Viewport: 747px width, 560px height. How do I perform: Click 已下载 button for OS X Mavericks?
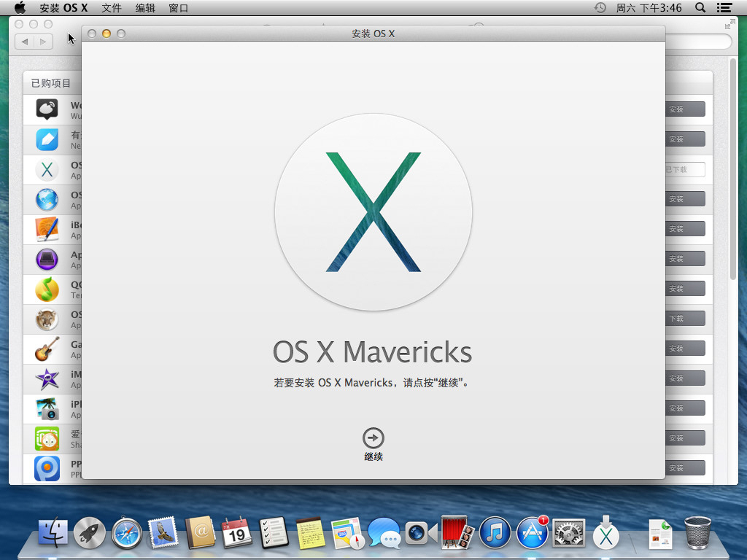(685, 169)
